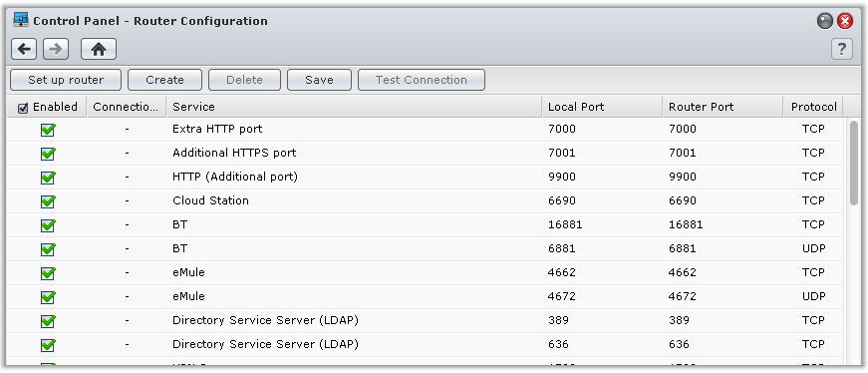Go back with the left arrow button

(x=24, y=49)
